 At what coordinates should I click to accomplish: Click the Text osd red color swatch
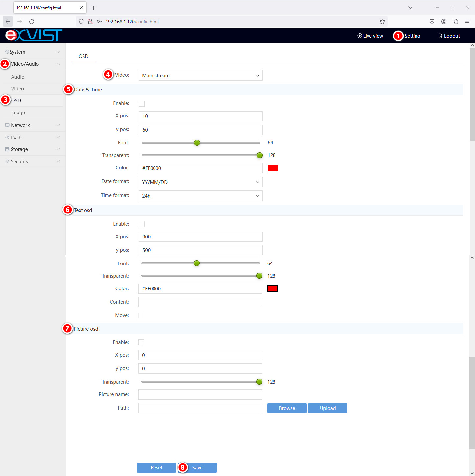(x=273, y=288)
